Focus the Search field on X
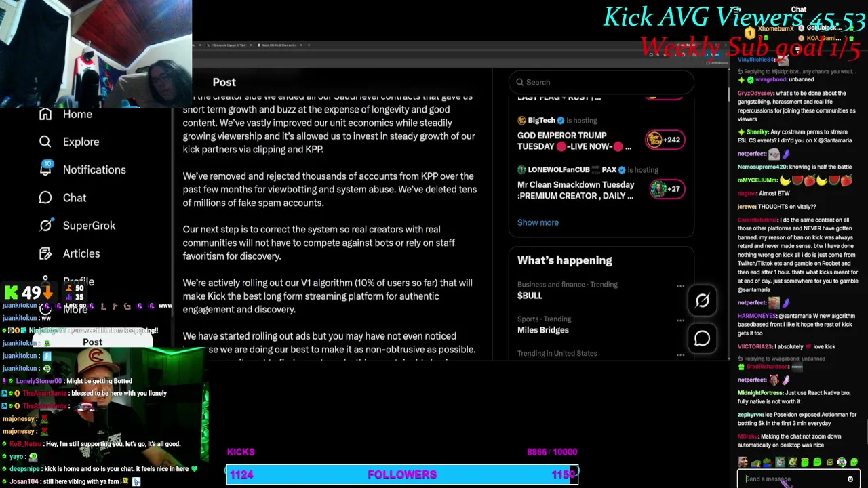The image size is (868, 488). tap(601, 82)
